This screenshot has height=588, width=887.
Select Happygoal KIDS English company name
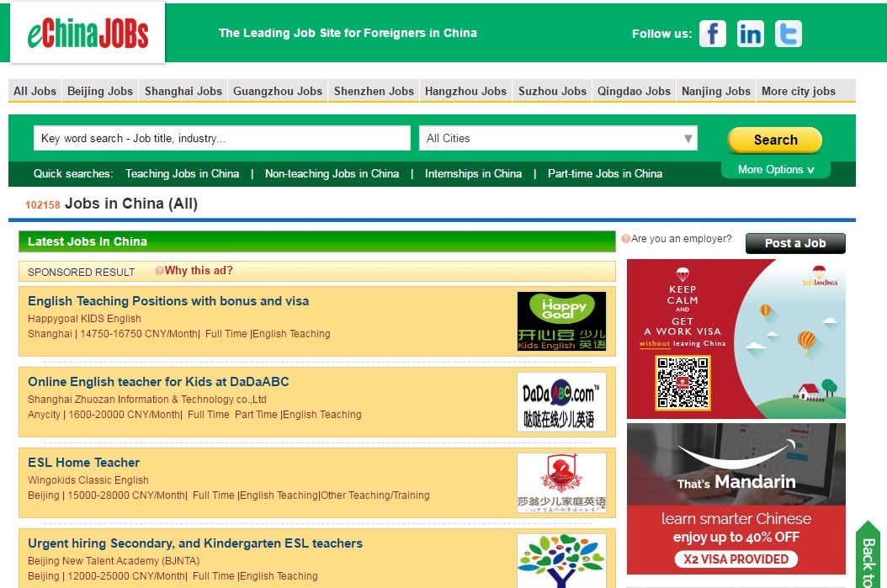pyautogui.click(x=84, y=318)
